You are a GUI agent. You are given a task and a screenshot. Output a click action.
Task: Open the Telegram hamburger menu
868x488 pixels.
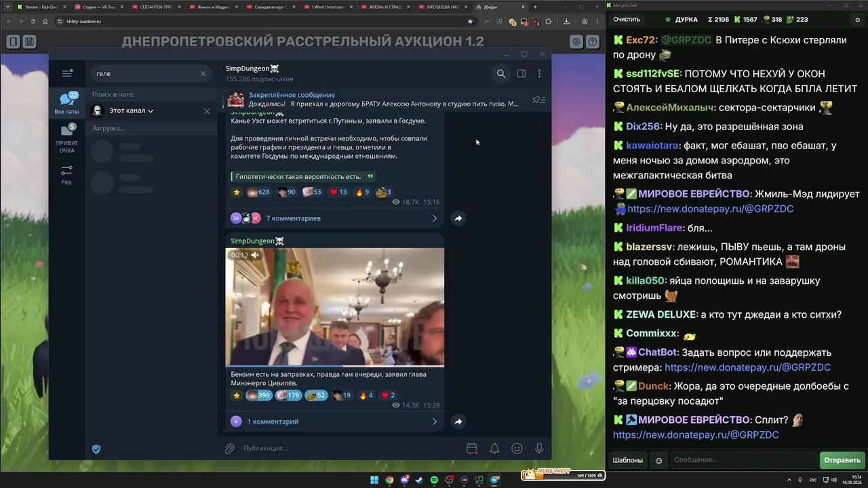pos(66,73)
